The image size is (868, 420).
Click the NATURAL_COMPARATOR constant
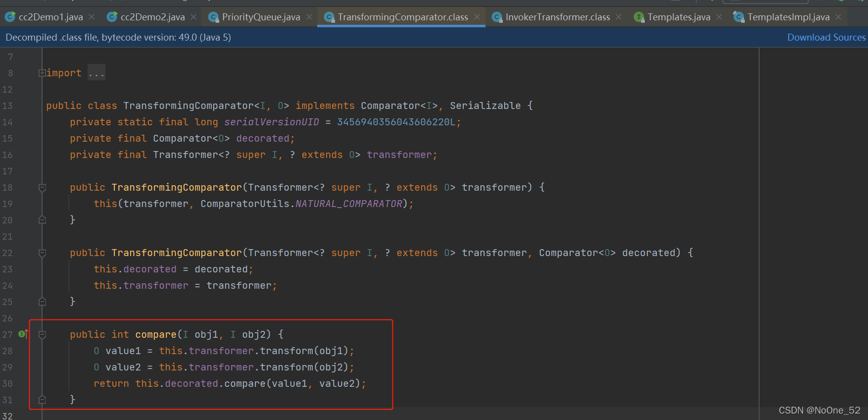(x=349, y=204)
